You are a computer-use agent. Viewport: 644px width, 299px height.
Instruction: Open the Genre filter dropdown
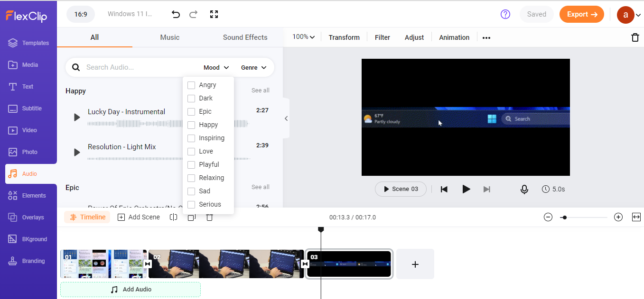point(253,67)
